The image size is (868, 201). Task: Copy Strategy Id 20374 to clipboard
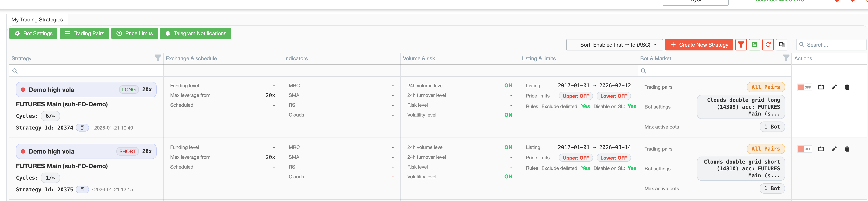pyautogui.click(x=83, y=128)
